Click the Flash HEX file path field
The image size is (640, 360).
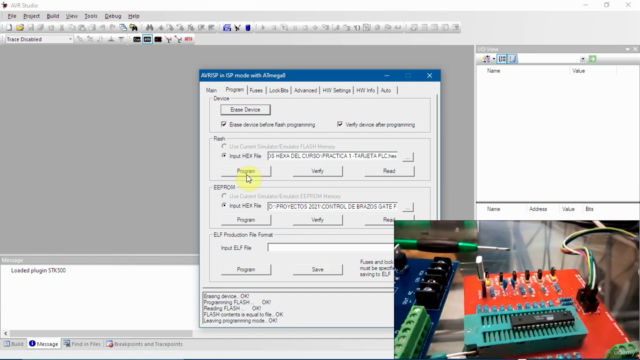click(333, 156)
